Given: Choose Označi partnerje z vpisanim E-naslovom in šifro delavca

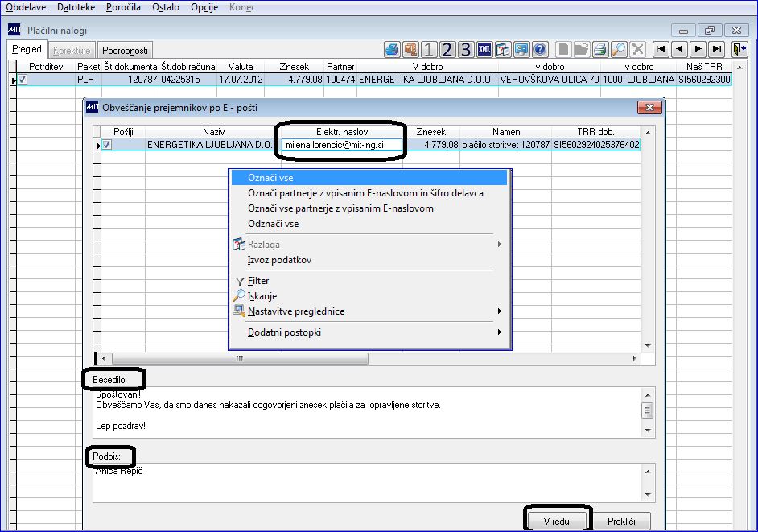Looking at the screenshot, I should click(369, 193).
